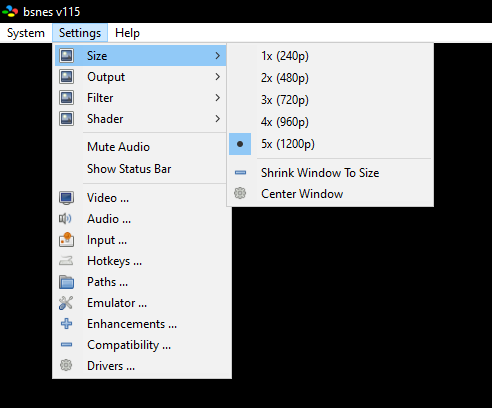This screenshot has height=408, width=492.
Task: Choose Shrink Window To Size
Action: [x=330, y=173]
